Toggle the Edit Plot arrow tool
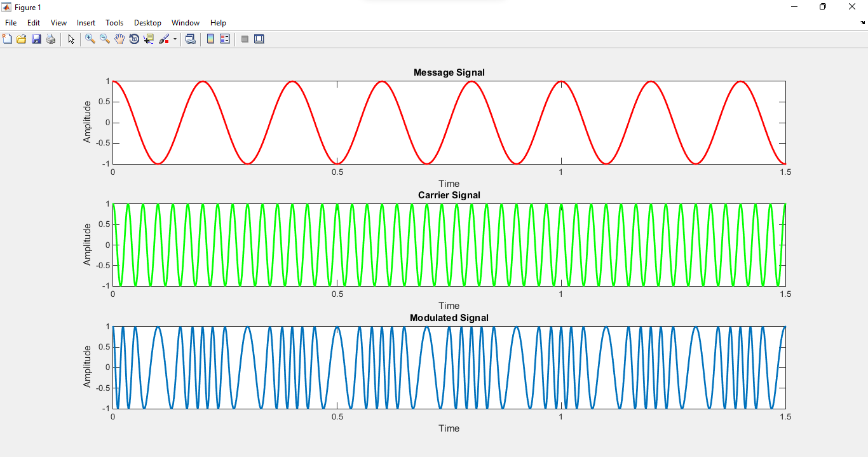 (x=71, y=39)
